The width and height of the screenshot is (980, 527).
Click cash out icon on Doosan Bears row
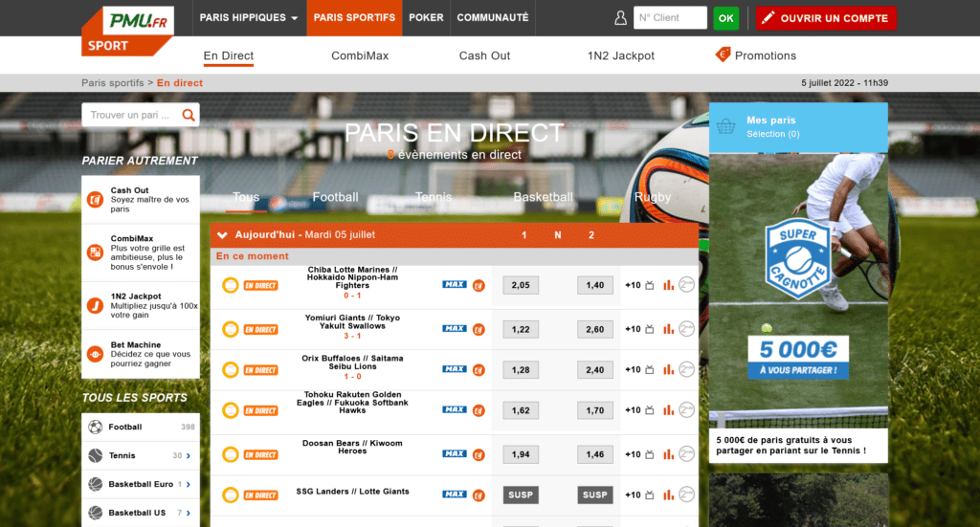(x=479, y=454)
